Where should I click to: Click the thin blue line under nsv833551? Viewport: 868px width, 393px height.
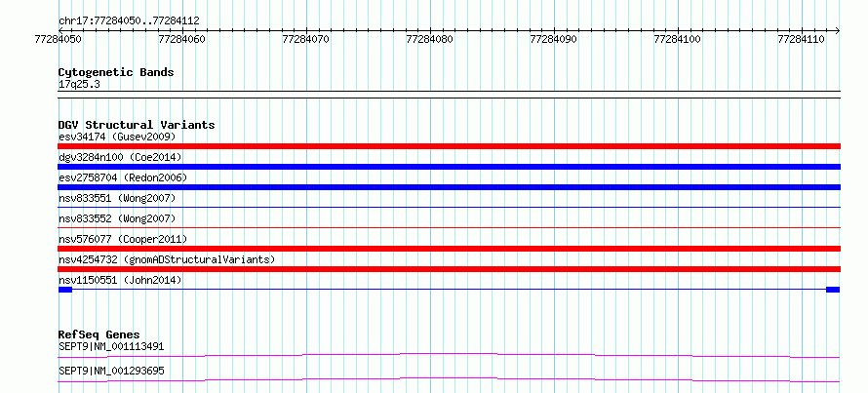449,207
